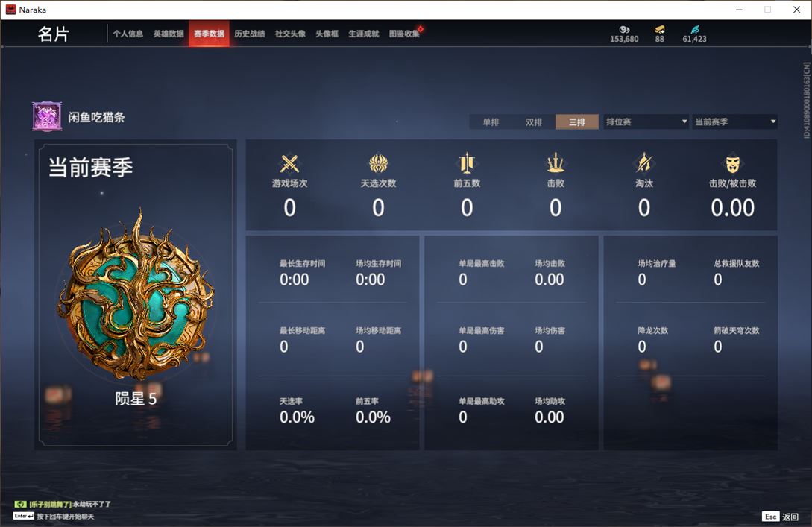
Task: Click the gold coin currency icon
Action: point(624,30)
